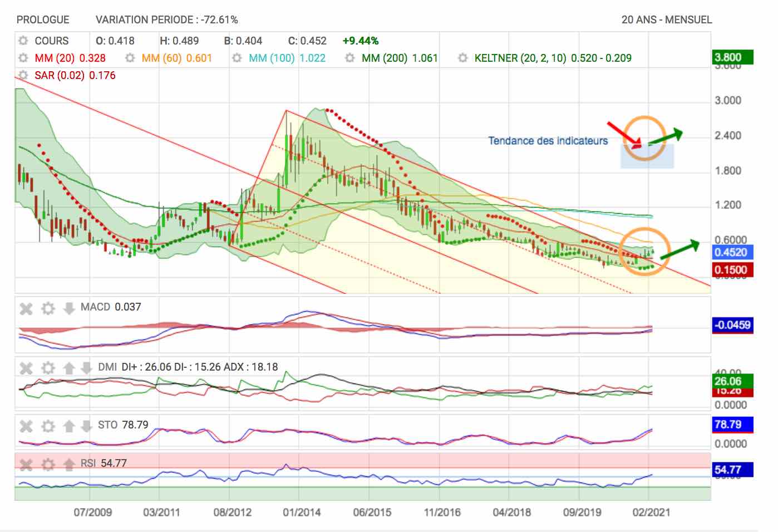The image size is (778, 532).
Task: Click the 09/2019 date on time axis
Action: [x=582, y=512]
